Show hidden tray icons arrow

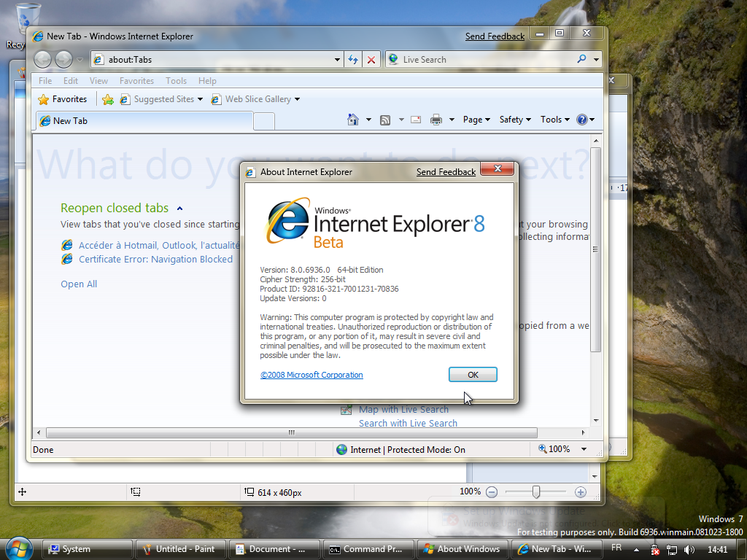[636, 550]
